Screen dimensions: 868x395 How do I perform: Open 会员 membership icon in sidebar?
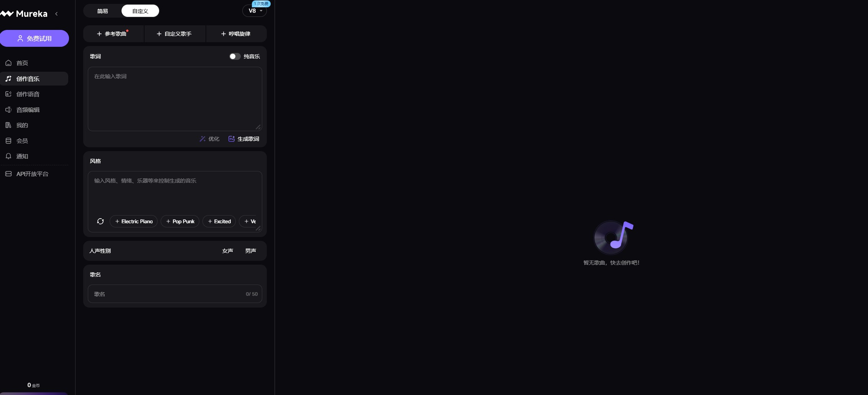8,141
